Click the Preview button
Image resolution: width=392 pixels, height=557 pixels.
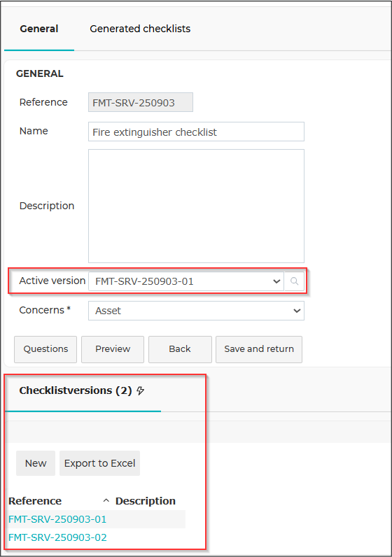click(113, 349)
